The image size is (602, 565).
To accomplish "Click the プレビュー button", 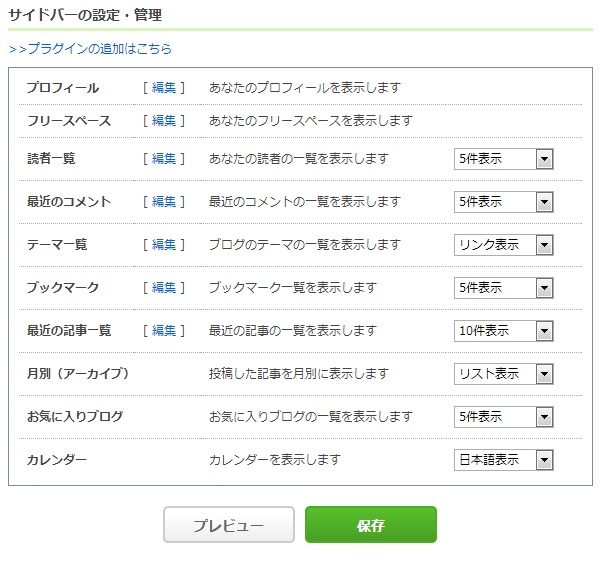I will (x=229, y=524).
